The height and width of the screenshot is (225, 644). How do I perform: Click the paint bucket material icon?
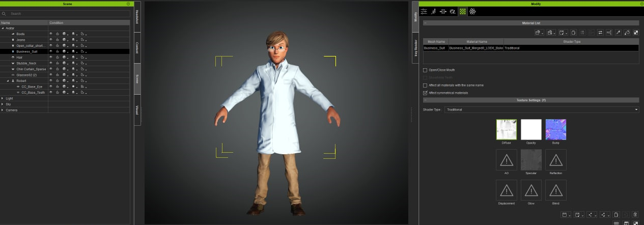click(x=627, y=33)
